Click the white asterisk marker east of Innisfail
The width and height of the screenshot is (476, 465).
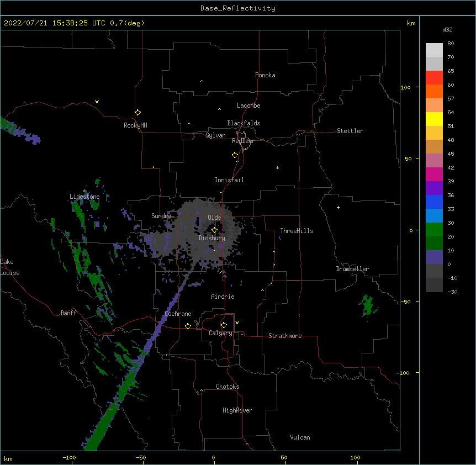pos(277,167)
